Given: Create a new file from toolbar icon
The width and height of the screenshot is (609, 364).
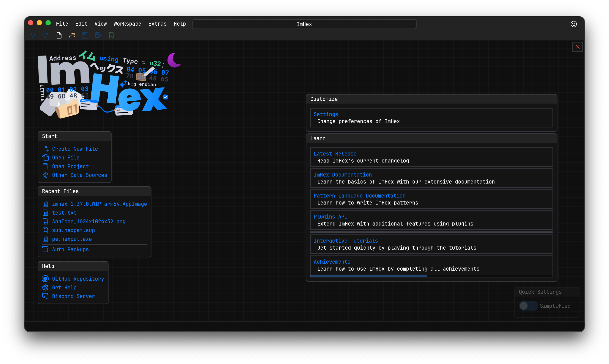Looking at the screenshot, I should [x=59, y=35].
